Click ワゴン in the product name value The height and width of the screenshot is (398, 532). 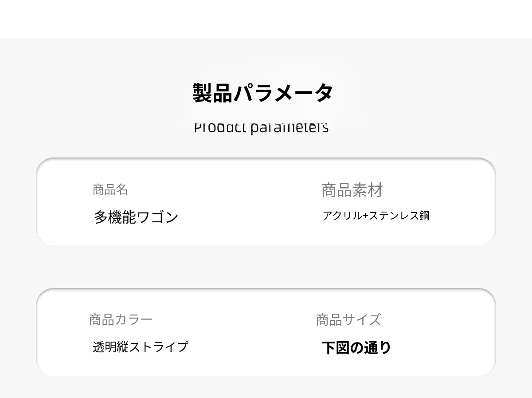pyautogui.click(x=157, y=217)
